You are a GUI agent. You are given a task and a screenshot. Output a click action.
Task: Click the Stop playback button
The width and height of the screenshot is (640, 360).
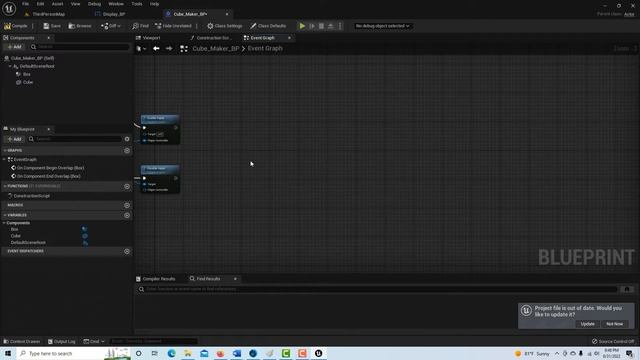(x=321, y=26)
